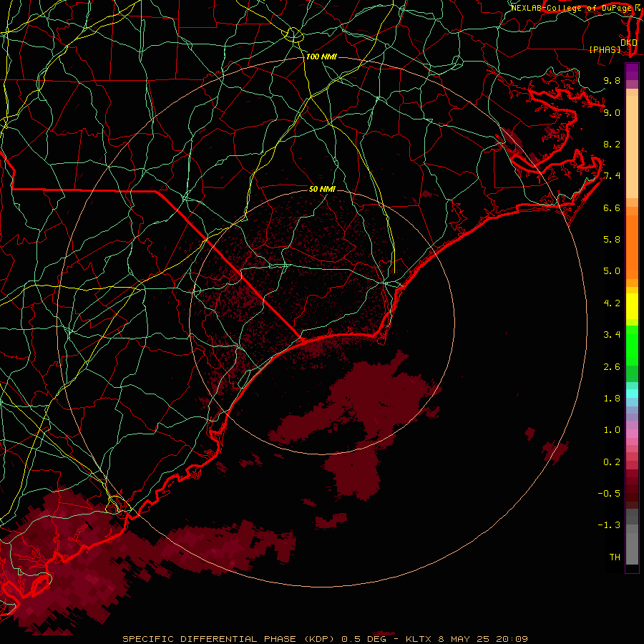Click the KLTX radar site identifier in caption

click(x=419, y=639)
